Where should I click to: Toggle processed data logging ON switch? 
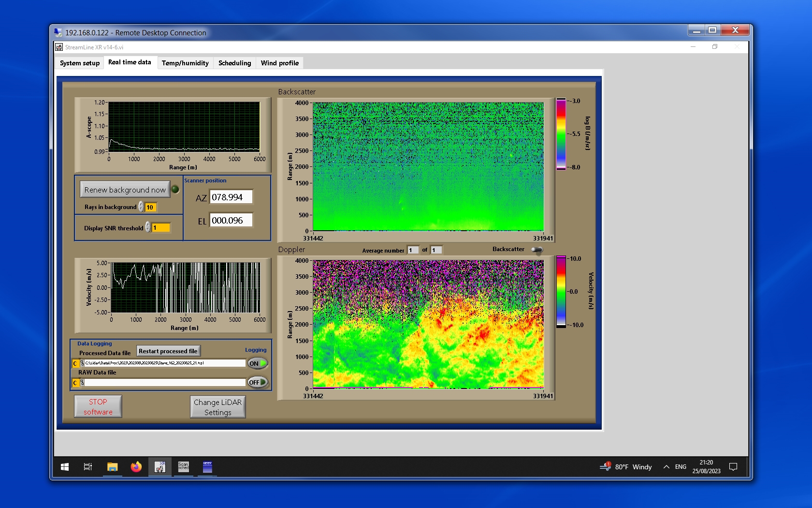coord(258,363)
